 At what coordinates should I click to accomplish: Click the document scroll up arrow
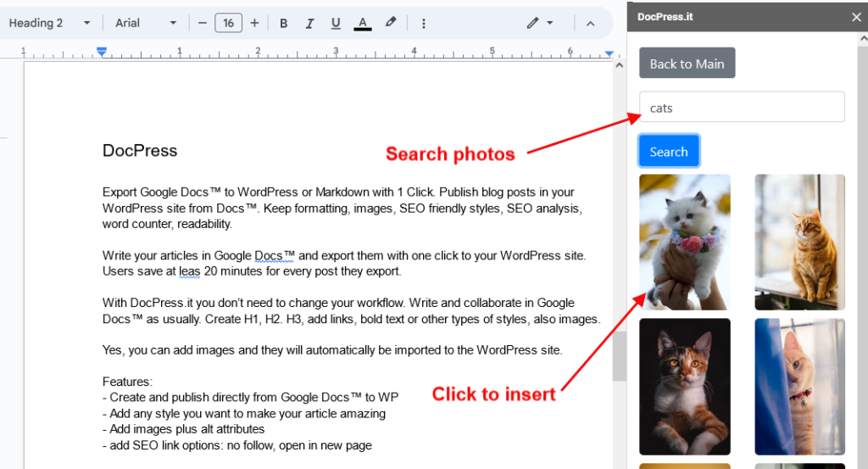(x=619, y=65)
